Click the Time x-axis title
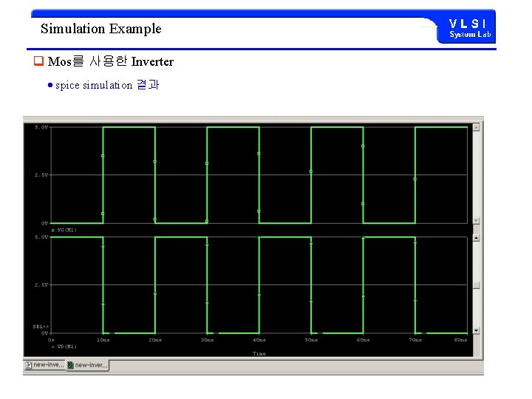532x399 pixels. [259, 353]
